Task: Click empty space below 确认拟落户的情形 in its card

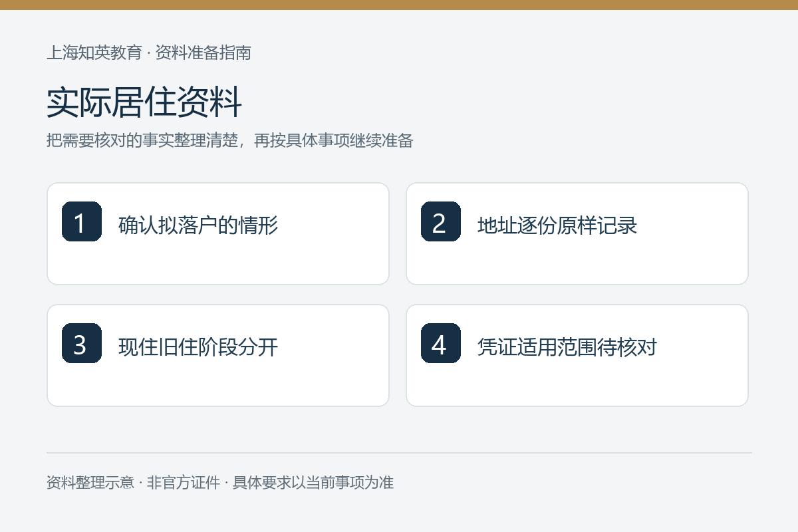Action: point(218,263)
